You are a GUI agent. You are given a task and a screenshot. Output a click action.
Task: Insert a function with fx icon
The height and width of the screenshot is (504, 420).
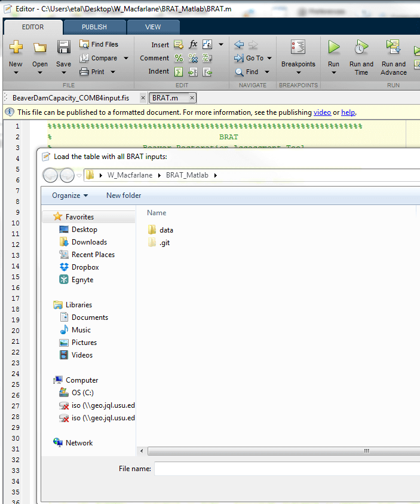(192, 44)
